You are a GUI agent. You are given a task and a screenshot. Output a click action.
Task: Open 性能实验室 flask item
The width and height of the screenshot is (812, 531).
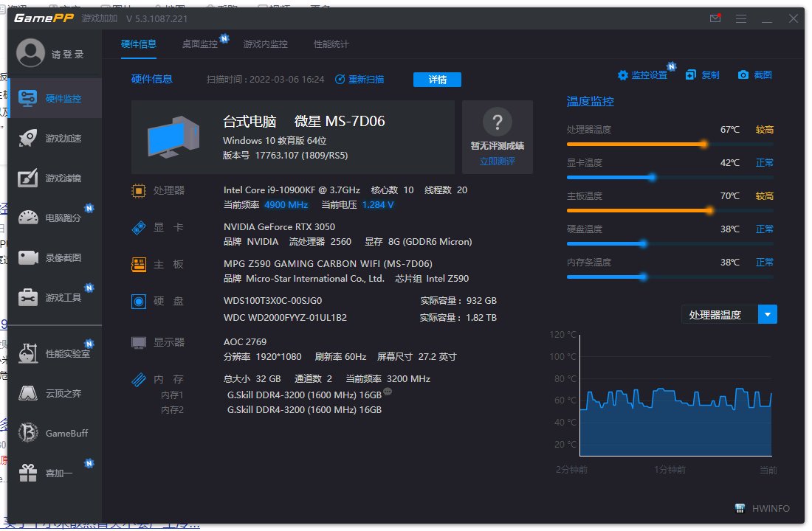[x=55, y=353]
